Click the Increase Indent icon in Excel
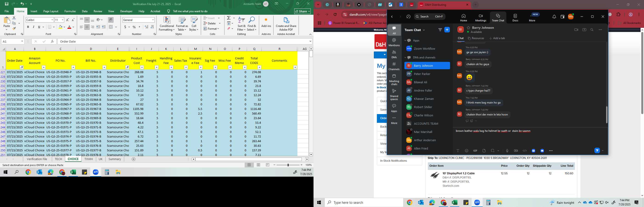Image resolution: width=644 pixels, height=207 pixels. tap(104, 27)
